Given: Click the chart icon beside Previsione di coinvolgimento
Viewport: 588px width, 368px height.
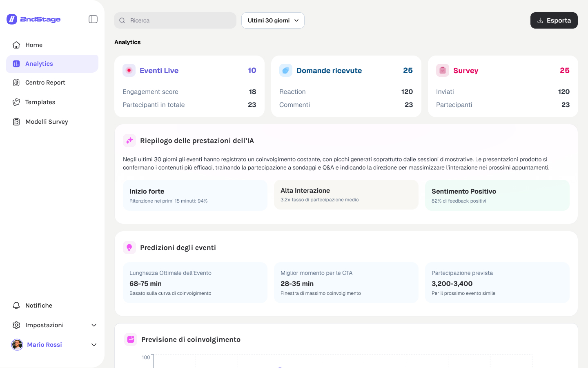Looking at the screenshot, I should point(131,339).
